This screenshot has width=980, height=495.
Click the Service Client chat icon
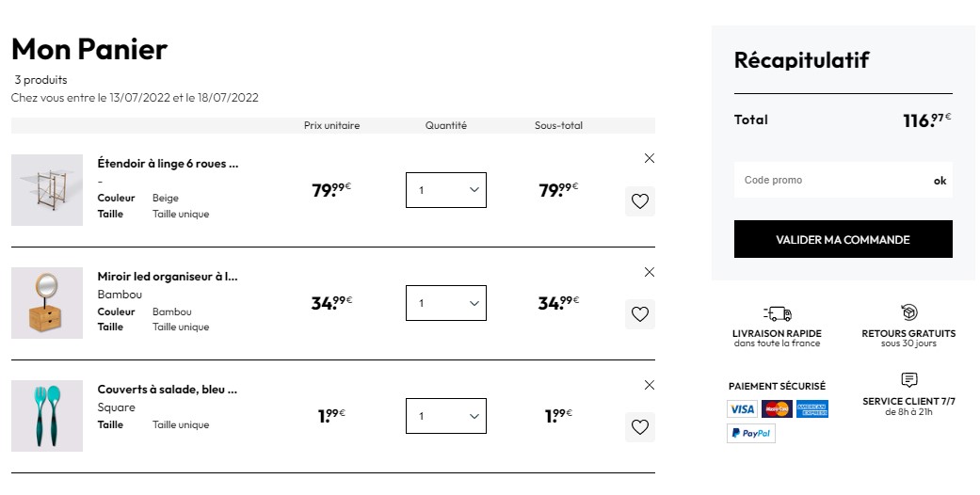click(908, 380)
